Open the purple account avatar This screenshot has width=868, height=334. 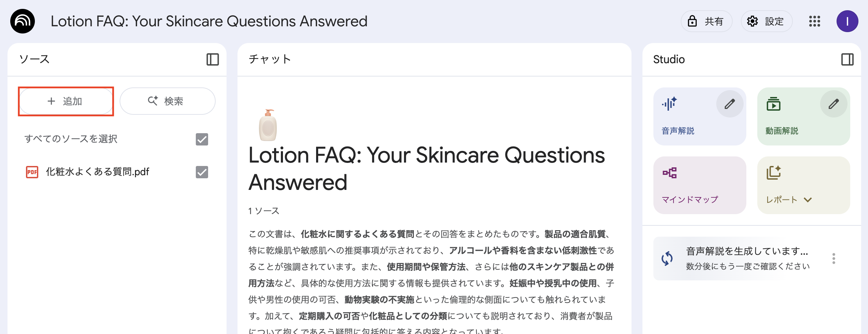point(847,21)
